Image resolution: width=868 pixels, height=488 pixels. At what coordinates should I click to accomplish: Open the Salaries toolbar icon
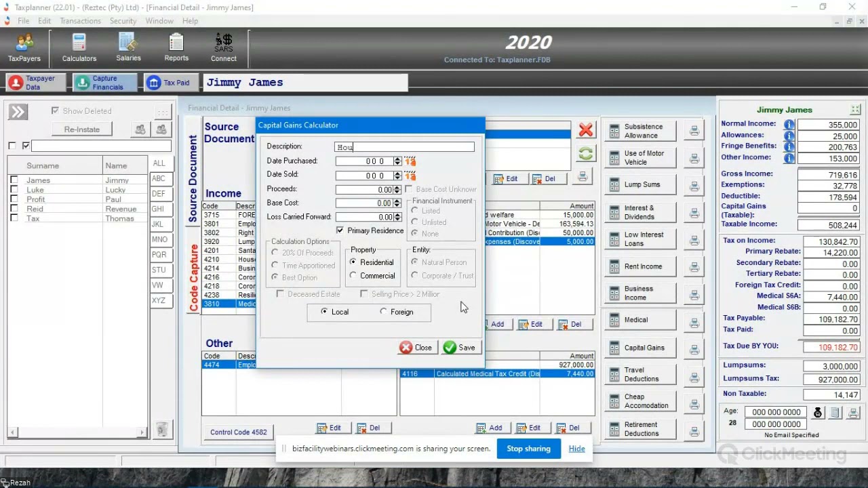[128, 47]
